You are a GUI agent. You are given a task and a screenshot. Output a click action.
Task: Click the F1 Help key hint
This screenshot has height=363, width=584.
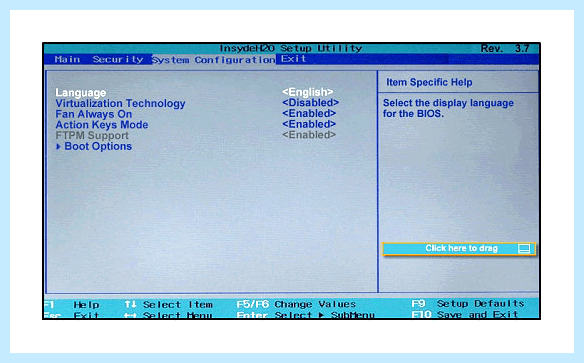click(x=72, y=305)
